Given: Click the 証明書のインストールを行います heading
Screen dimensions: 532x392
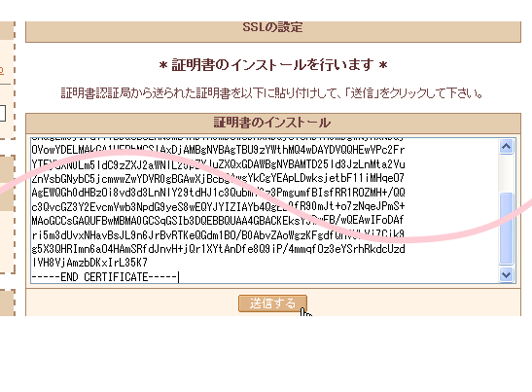Looking at the screenshot, I should pos(273,65).
